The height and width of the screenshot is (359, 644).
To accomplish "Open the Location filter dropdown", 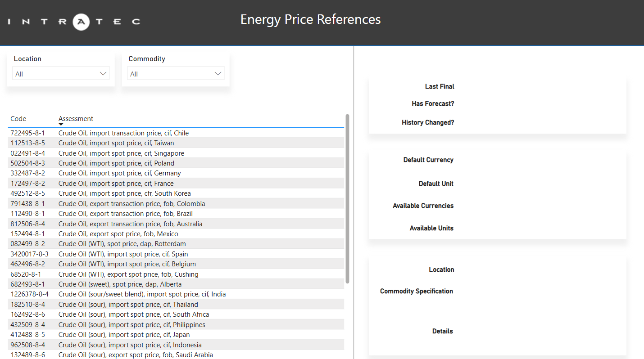I will (61, 74).
